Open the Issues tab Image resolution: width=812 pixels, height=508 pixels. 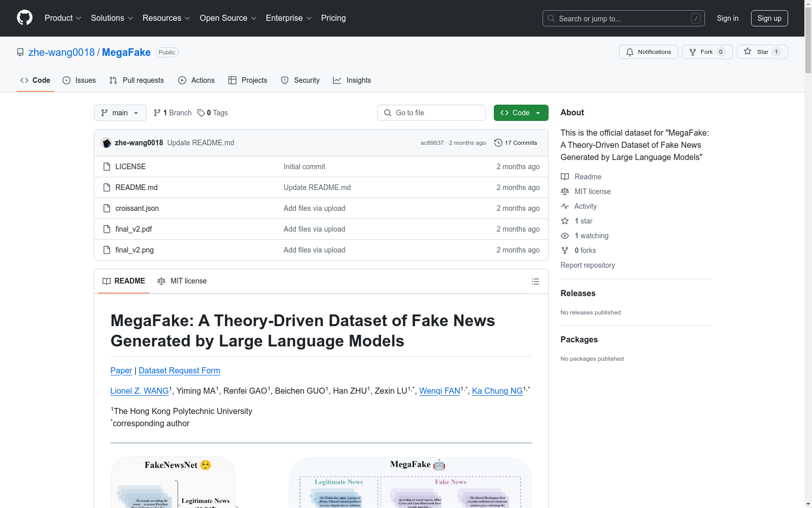79,80
